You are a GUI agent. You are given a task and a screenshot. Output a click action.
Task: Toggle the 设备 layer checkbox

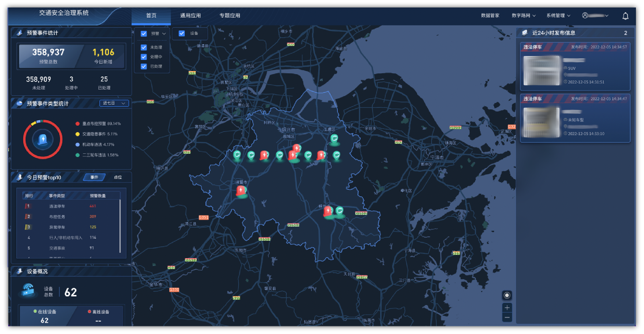(x=182, y=33)
